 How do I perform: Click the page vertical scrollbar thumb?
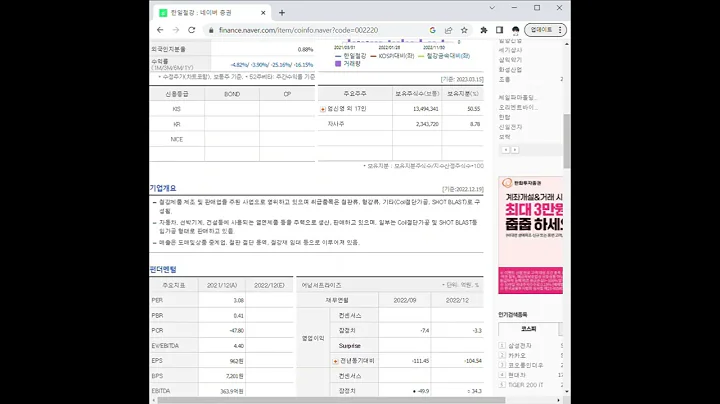pos(567,141)
